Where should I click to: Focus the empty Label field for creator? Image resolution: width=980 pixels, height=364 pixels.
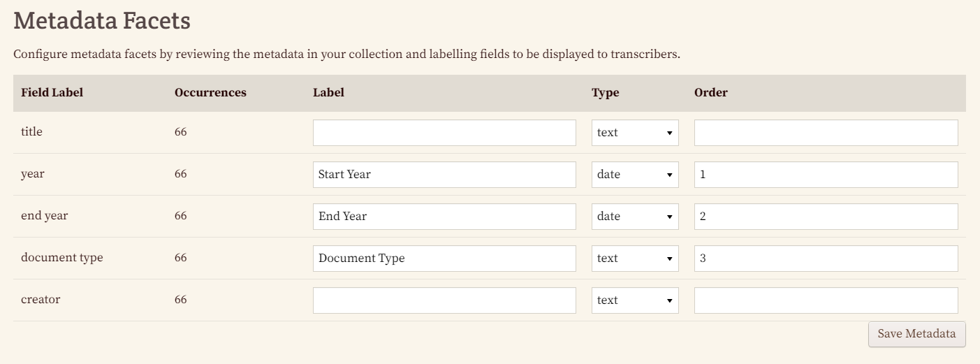click(444, 300)
